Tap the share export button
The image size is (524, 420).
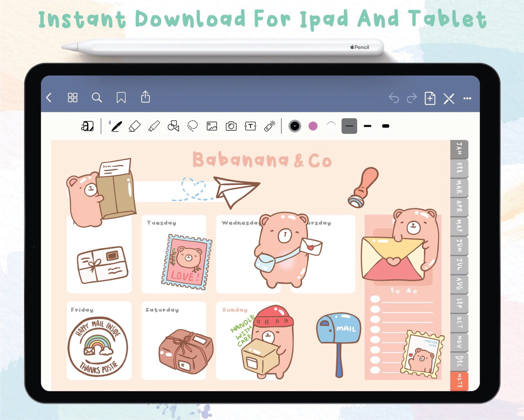coord(145,97)
